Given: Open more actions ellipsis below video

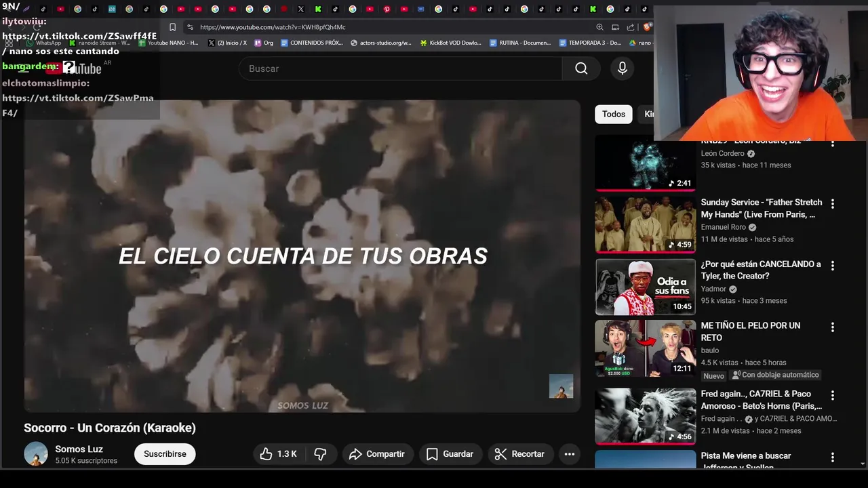Looking at the screenshot, I should tap(570, 454).
